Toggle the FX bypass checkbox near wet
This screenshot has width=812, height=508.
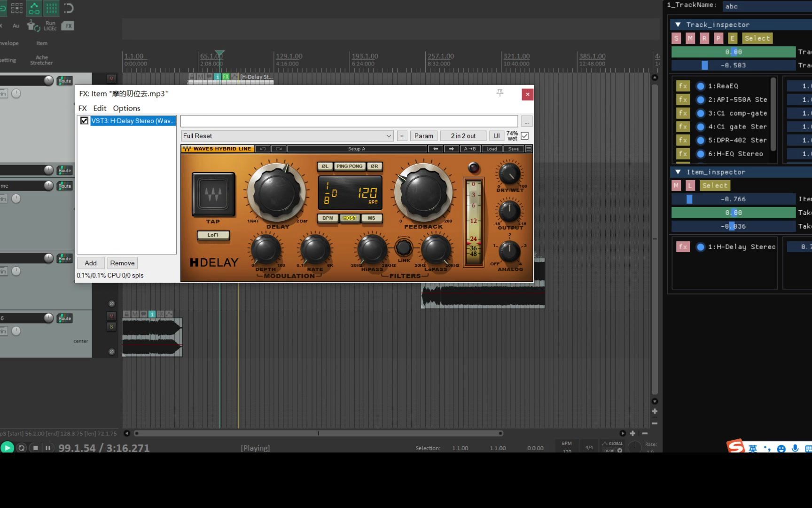(525, 136)
